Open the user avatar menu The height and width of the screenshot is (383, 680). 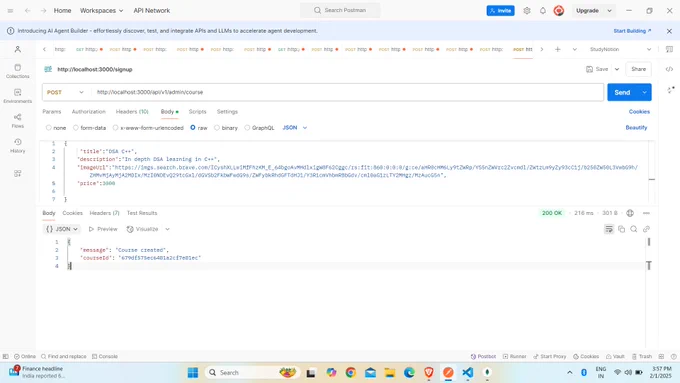click(x=559, y=10)
